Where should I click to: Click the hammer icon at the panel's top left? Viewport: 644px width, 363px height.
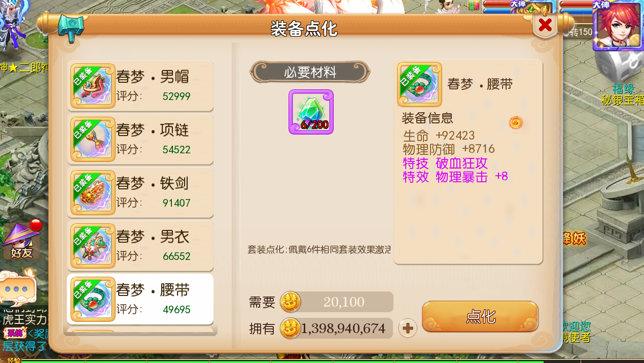tap(70, 28)
